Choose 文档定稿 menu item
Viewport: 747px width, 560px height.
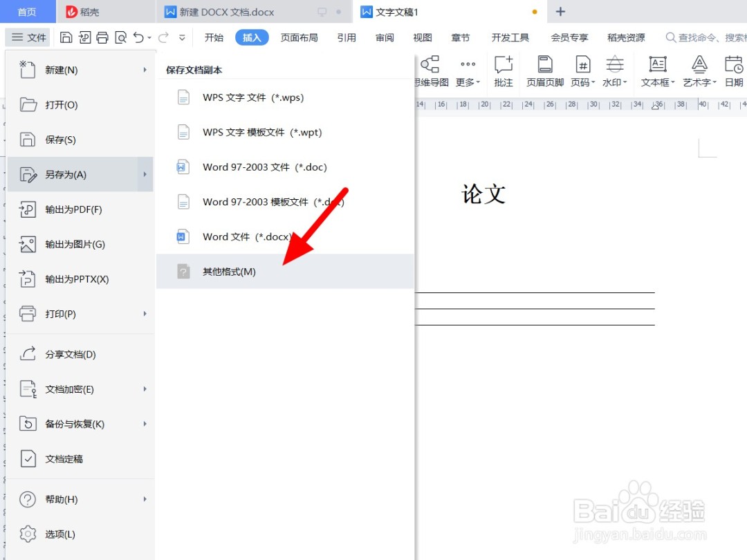[x=80, y=458]
